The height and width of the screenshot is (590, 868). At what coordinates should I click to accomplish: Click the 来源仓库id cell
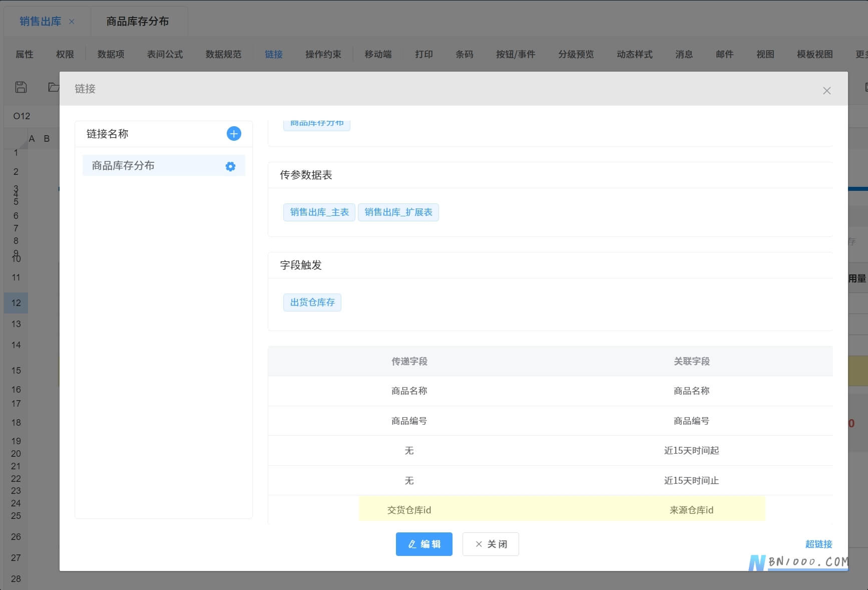coord(692,510)
